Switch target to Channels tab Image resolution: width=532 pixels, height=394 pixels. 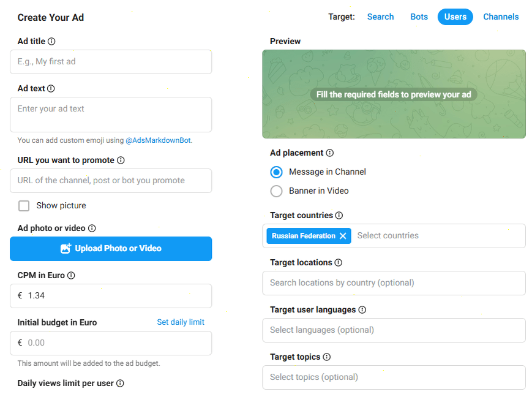(x=500, y=17)
